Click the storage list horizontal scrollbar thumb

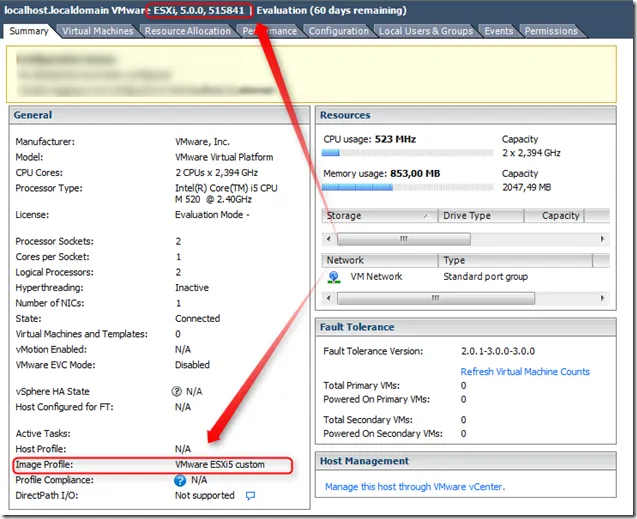coord(404,239)
